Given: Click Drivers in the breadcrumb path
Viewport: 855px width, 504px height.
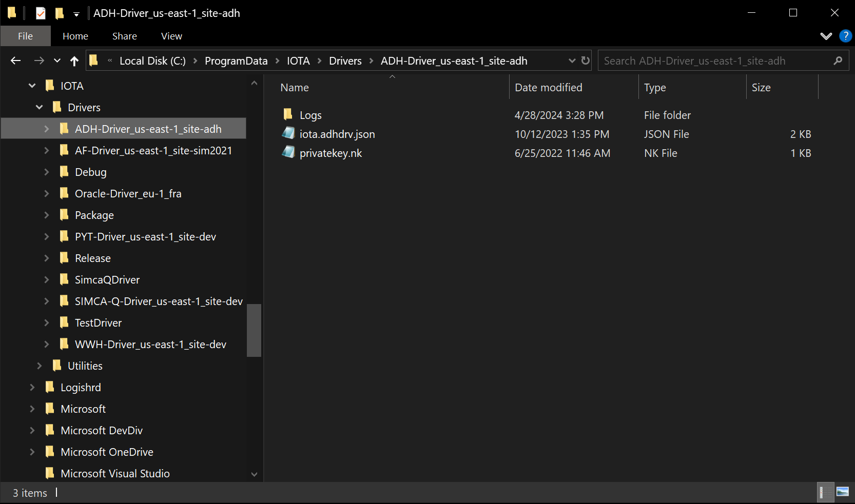Looking at the screenshot, I should [x=345, y=61].
